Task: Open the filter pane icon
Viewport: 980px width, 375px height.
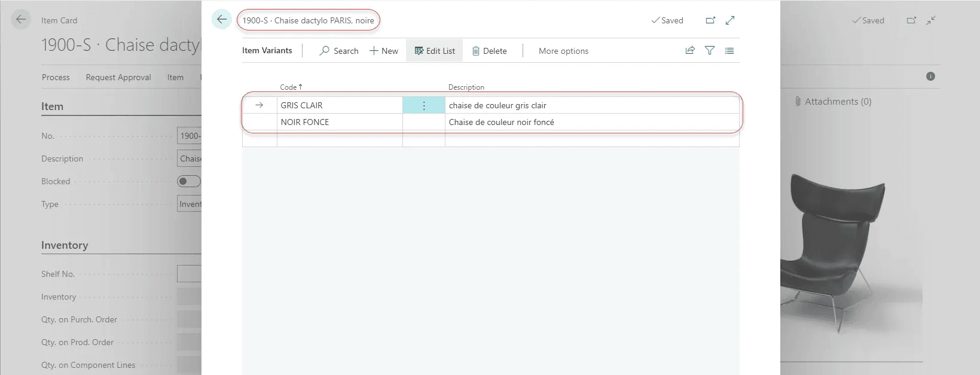Action: click(x=710, y=51)
